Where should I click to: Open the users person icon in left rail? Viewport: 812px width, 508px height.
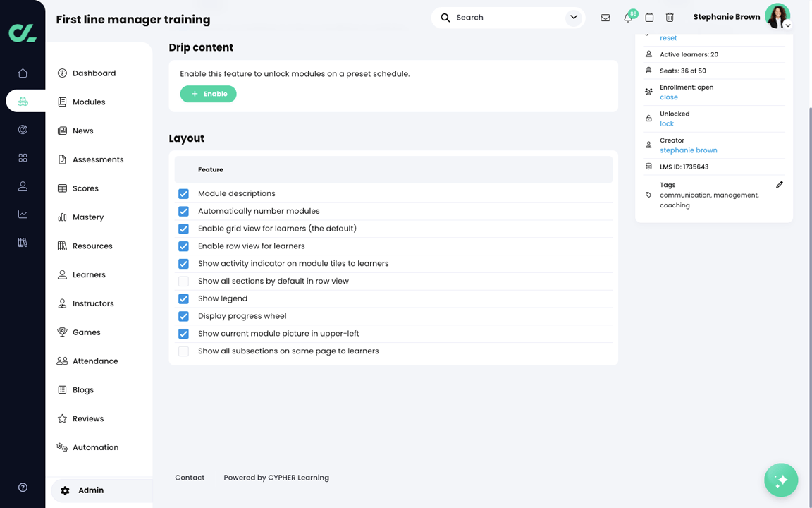click(23, 186)
